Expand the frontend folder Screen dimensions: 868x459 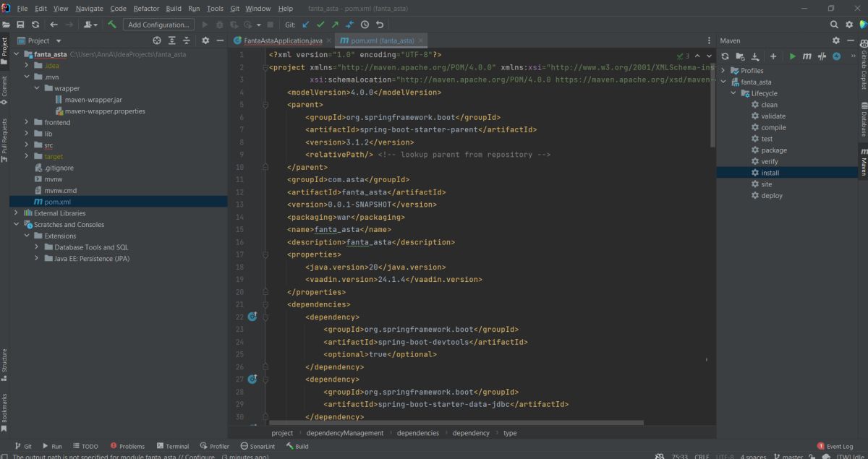pos(27,123)
